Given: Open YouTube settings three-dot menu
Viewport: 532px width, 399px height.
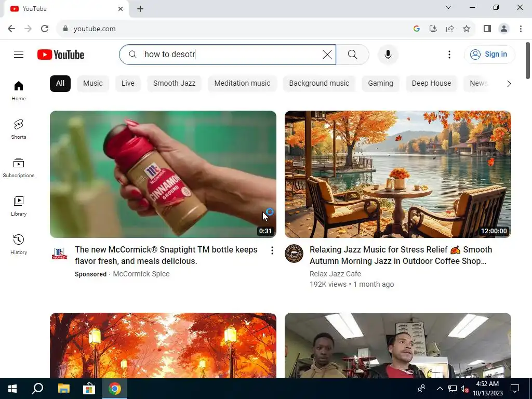Looking at the screenshot, I should [x=449, y=54].
